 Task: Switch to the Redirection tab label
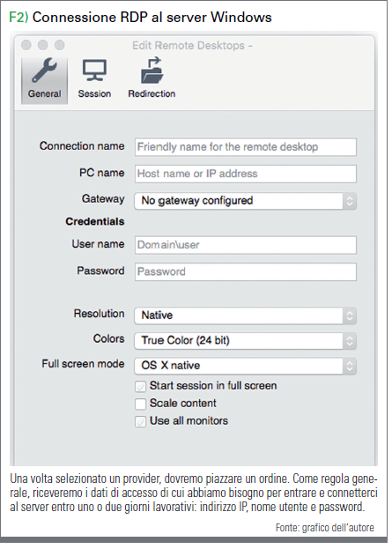pos(152,93)
